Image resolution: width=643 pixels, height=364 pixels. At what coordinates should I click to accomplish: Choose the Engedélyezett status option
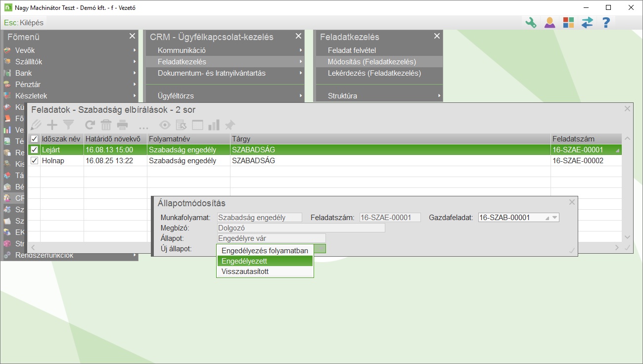265,261
